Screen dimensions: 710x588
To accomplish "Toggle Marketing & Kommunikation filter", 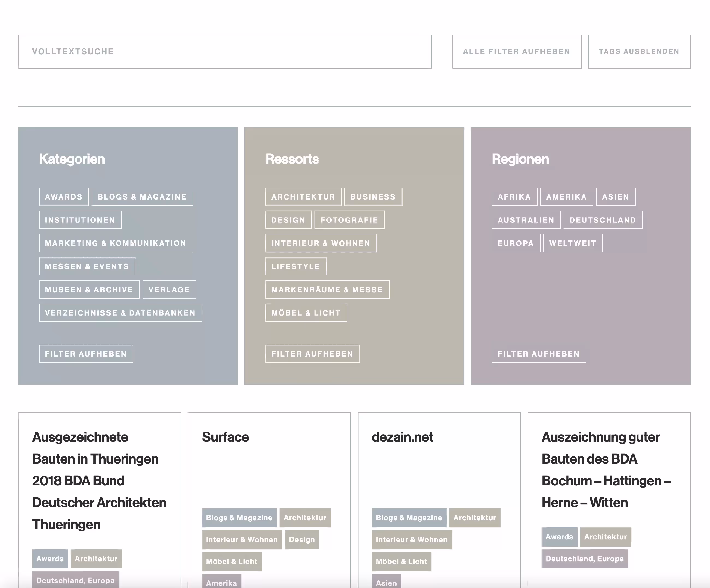I will 116,243.
